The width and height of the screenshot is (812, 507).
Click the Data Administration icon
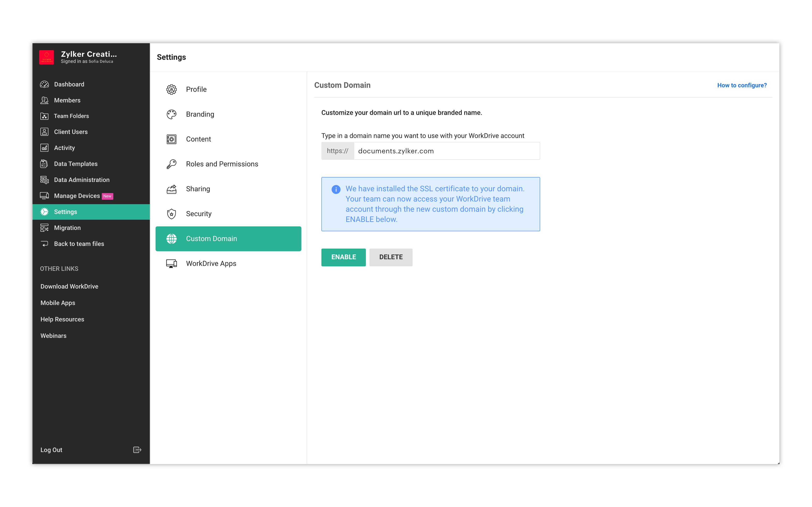(x=44, y=180)
